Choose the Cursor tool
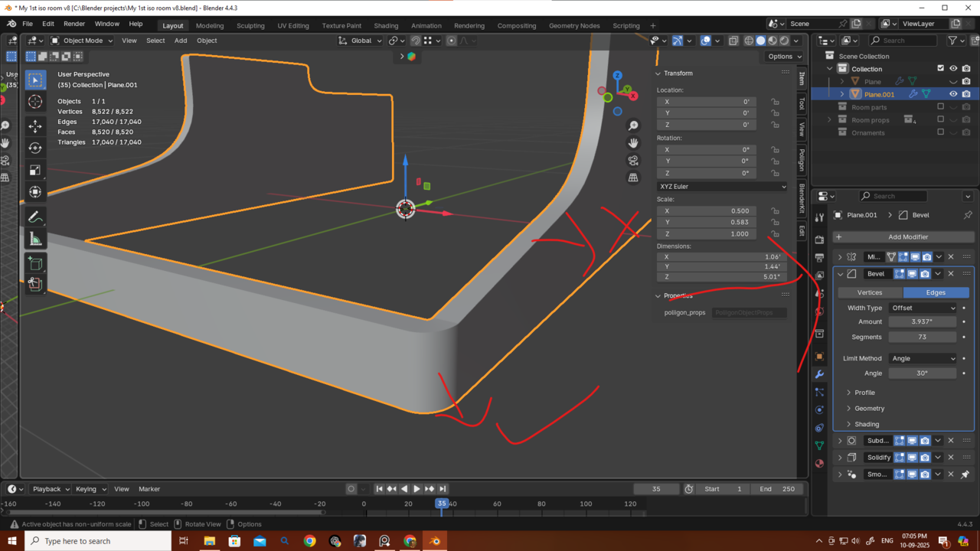This screenshot has height=551, width=980. [x=35, y=102]
